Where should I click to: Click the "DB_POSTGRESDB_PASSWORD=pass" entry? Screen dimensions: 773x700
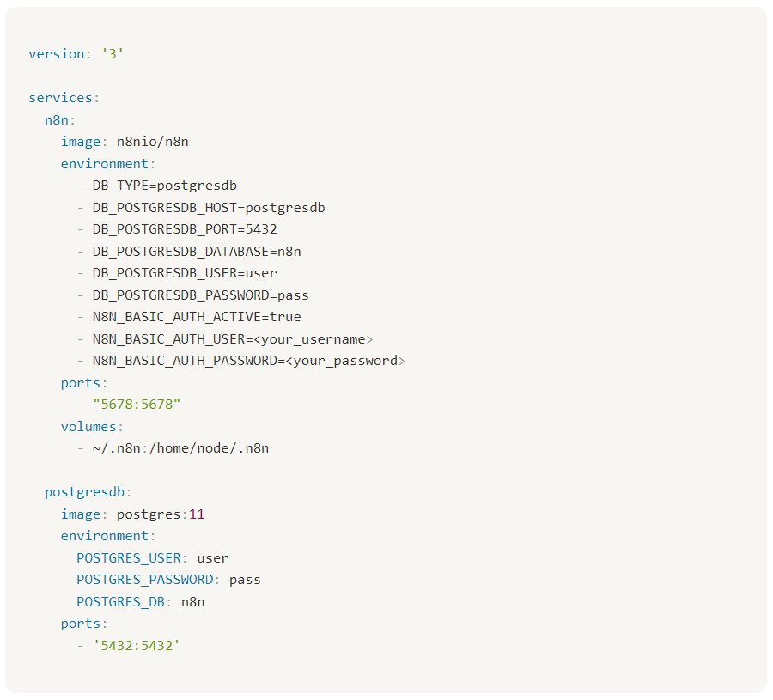[x=201, y=295]
